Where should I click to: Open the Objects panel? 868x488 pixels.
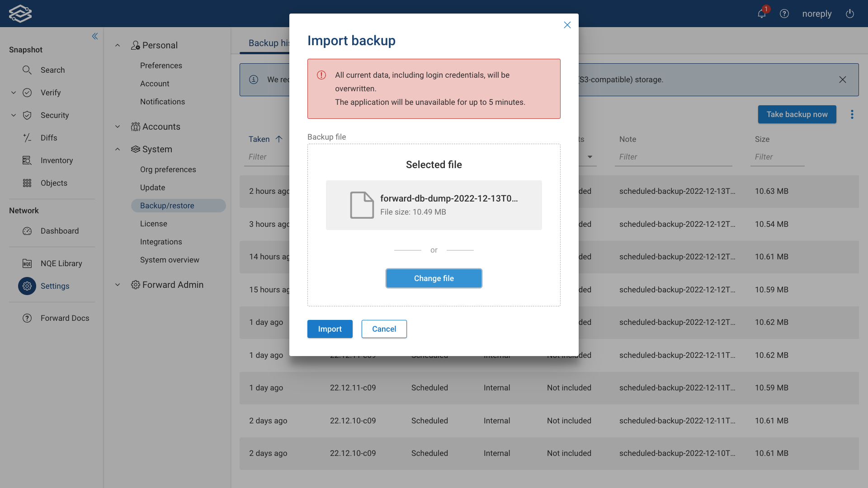[x=54, y=183]
